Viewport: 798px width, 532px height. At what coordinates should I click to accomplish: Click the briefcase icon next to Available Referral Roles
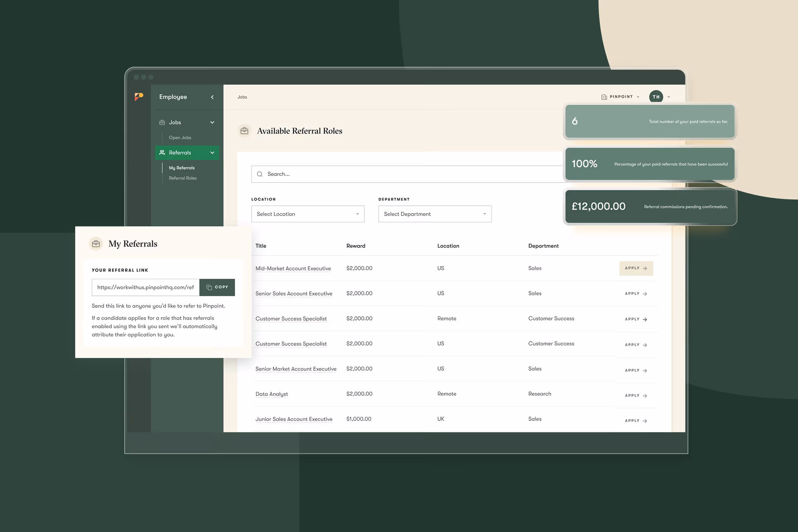point(244,131)
